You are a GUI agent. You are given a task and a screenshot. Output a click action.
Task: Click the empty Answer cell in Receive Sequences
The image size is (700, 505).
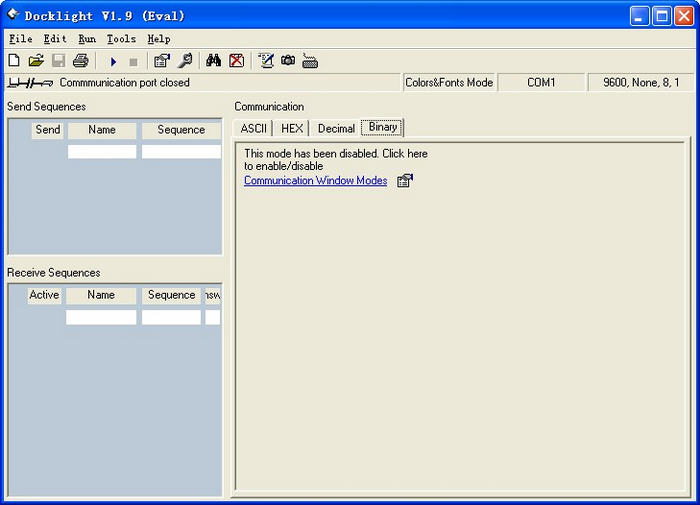[x=212, y=317]
